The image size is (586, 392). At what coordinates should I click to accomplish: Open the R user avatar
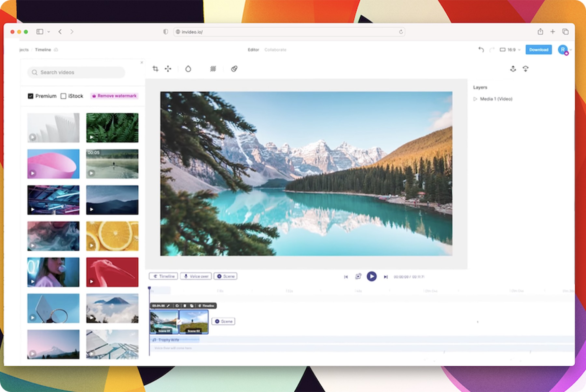pos(563,49)
